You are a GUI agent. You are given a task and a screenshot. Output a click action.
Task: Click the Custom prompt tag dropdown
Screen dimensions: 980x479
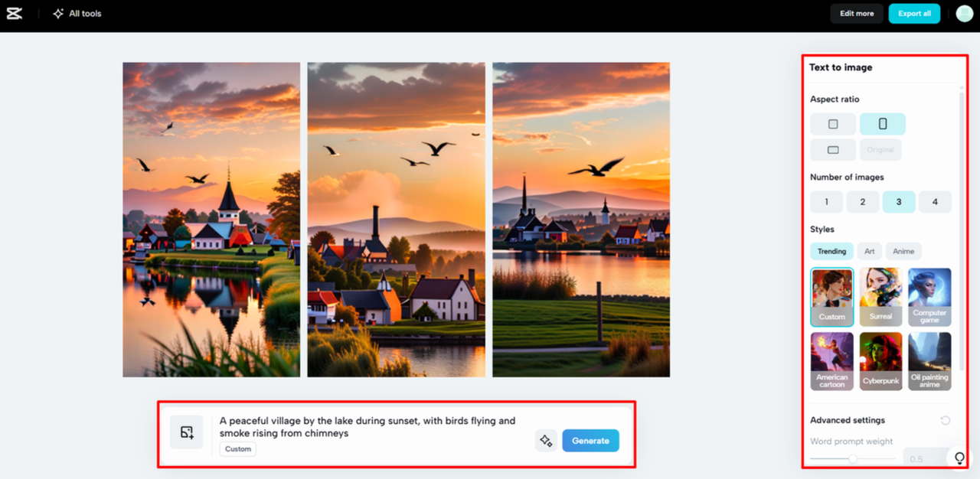pyautogui.click(x=237, y=449)
